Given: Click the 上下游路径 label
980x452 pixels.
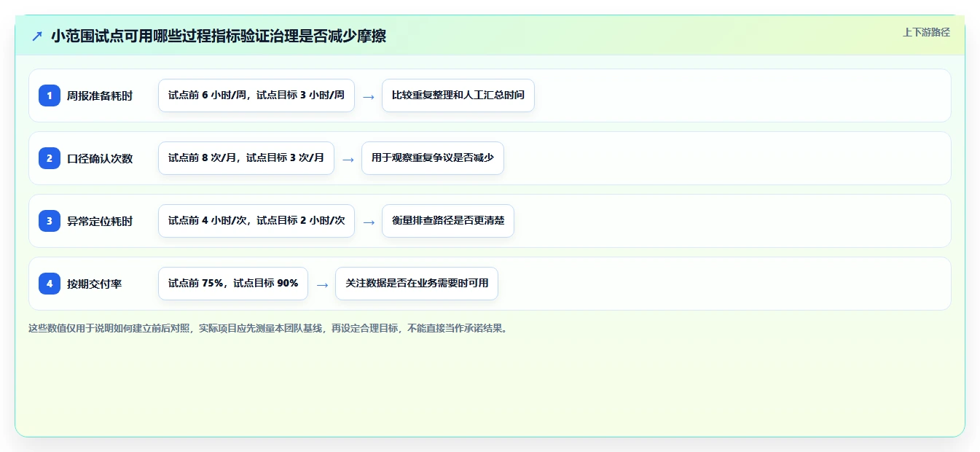Looking at the screenshot, I should 926,32.
